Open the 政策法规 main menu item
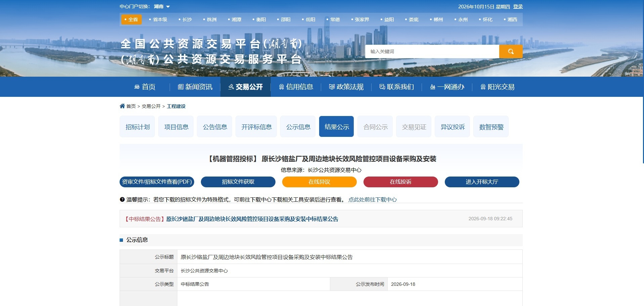This screenshot has width=644, height=306. click(346, 87)
